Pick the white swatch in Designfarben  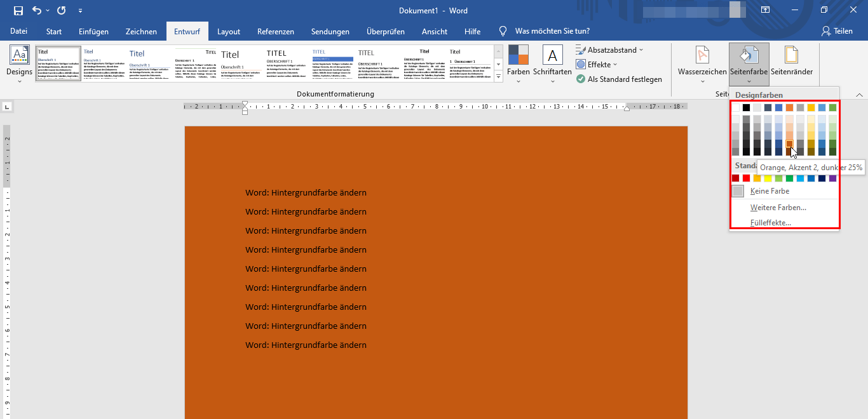[736, 107]
